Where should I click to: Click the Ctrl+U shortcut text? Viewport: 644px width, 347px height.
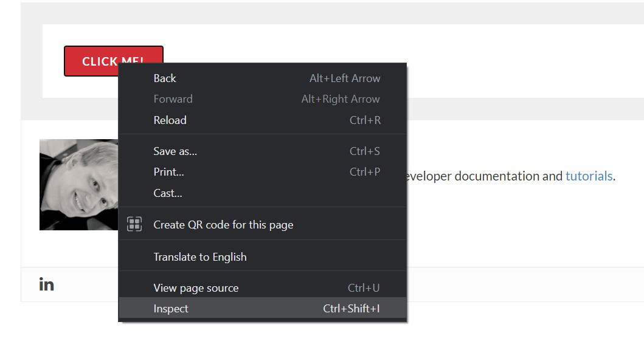pyautogui.click(x=364, y=288)
